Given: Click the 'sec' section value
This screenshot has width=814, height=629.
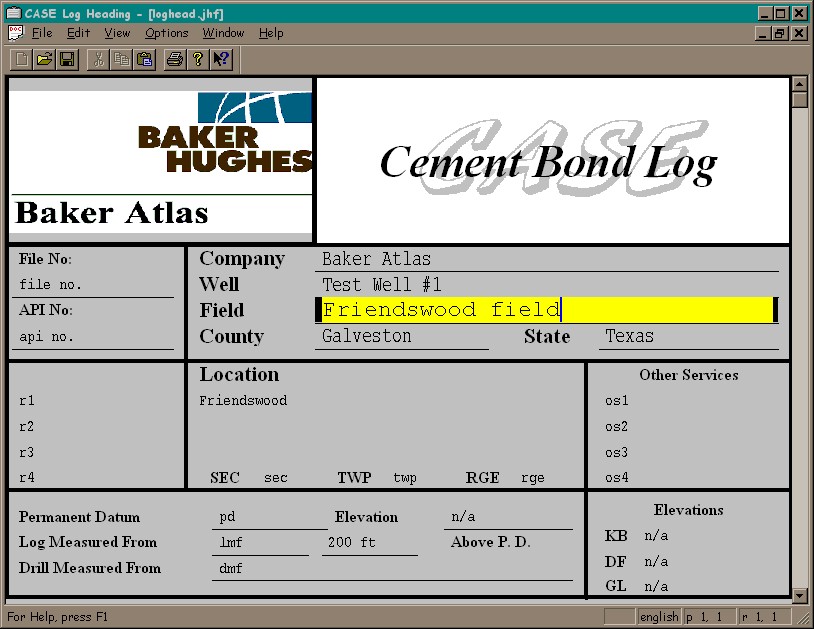Looking at the screenshot, I should click(276, 477).
